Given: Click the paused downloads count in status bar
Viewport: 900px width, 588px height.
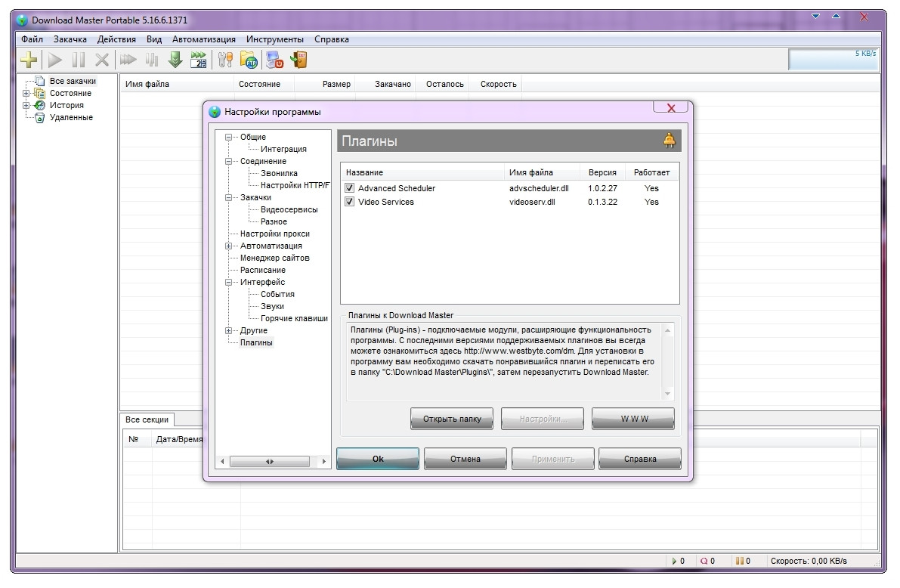Looking at the screenshot, I should coord(744,561).
